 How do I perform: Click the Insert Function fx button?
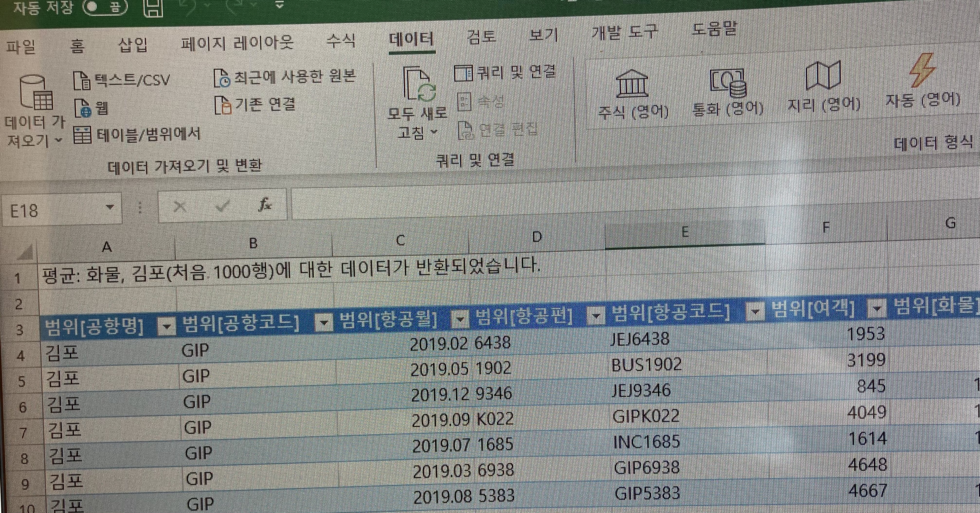point(265,205)
